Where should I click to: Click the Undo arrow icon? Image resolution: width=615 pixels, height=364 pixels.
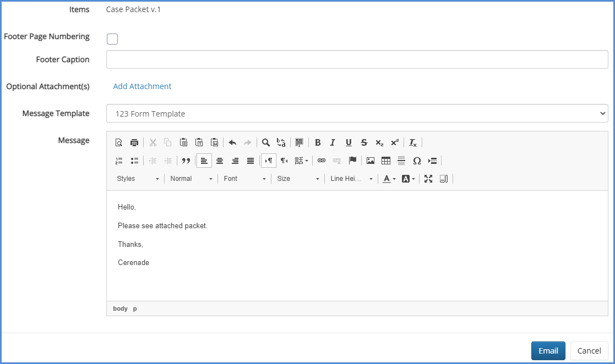pyautogui.click(x=232, y=143)
